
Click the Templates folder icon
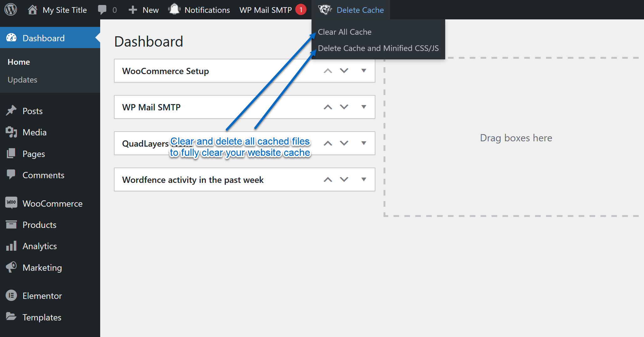click(x=11, y=317)
